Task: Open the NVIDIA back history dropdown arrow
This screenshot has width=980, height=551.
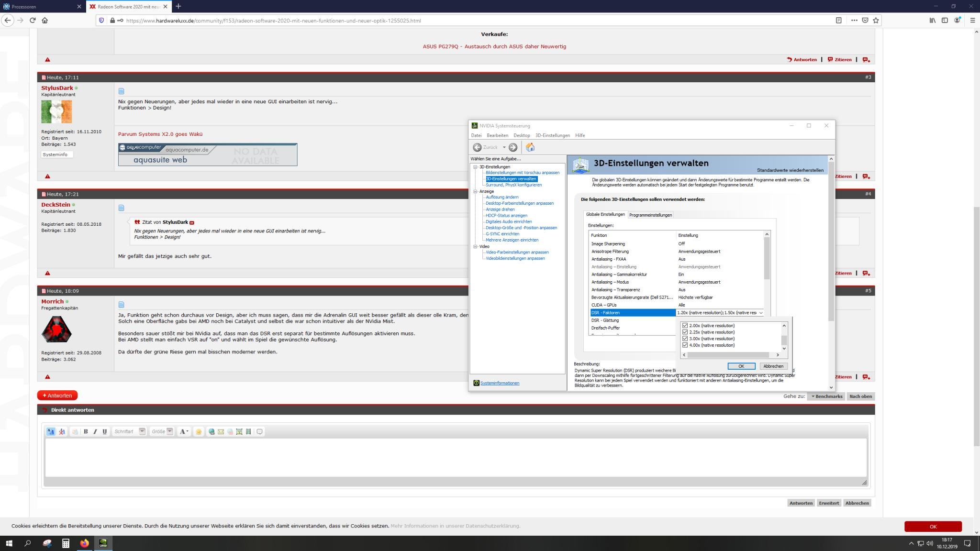Action: point(504,147)
